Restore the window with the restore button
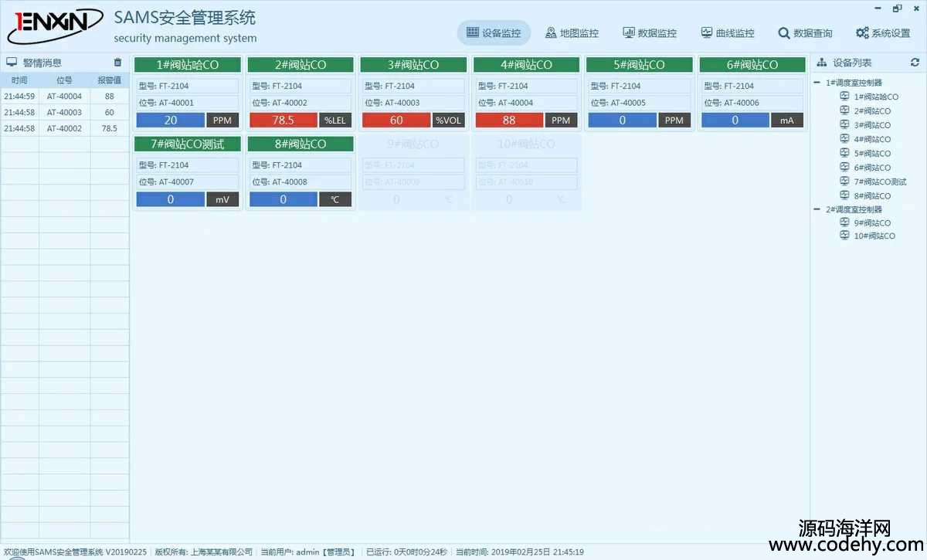This screenshot has width=927, height=560. [x=897, y=8]
